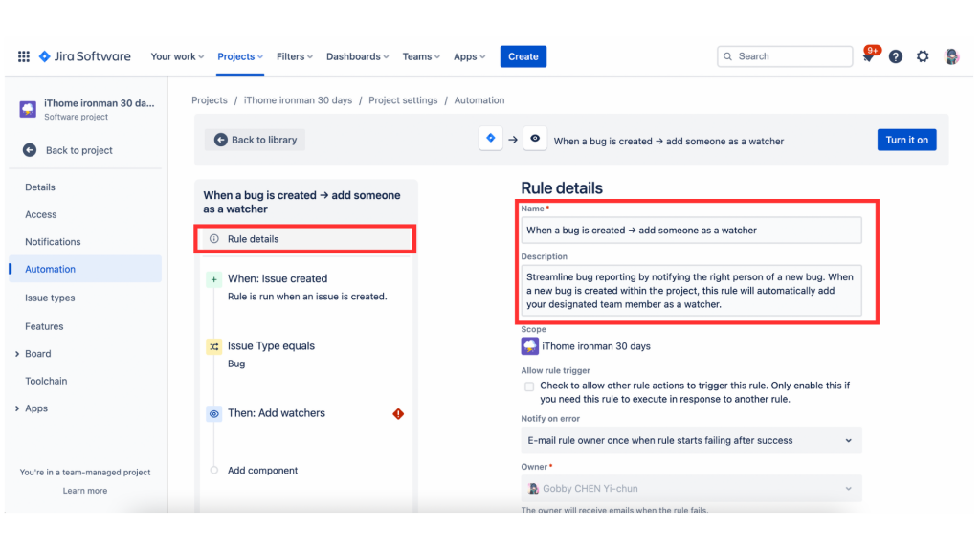The image size is (980, 551).
Task: Open the Your work dropdown
Action: (177, 56)
